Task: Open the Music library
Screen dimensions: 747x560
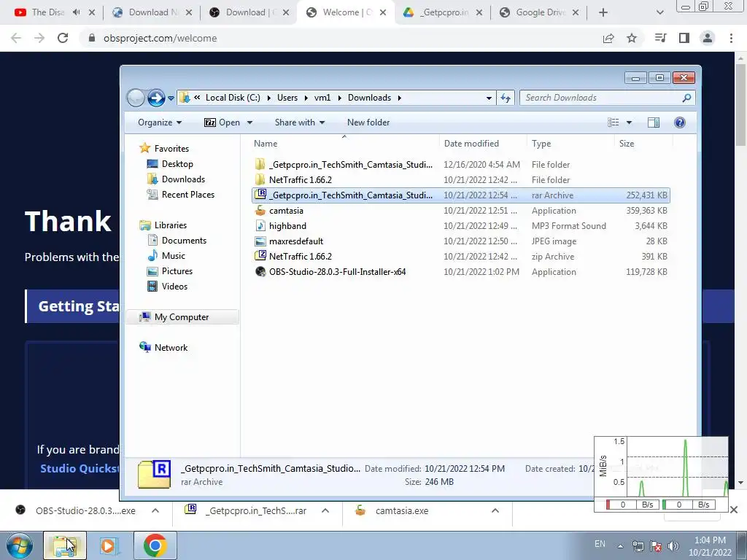Action: tap(166, 256)
